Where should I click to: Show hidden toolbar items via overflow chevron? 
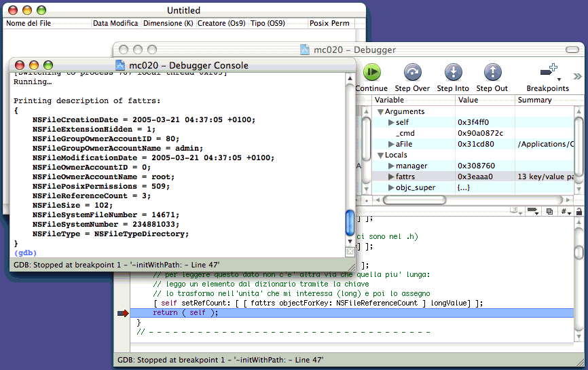(578, 76)
